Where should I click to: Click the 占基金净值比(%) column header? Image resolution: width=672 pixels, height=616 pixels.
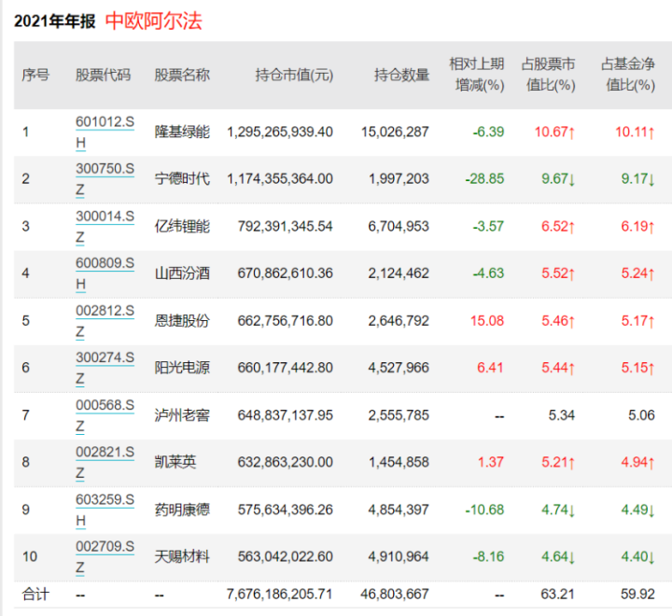[628, 75]
